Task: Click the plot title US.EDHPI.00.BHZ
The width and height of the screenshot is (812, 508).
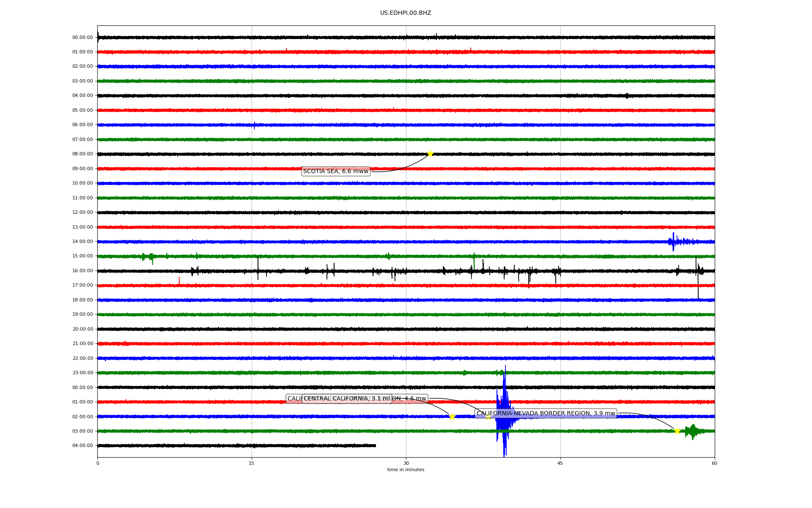Action: [x=406, y=13]
